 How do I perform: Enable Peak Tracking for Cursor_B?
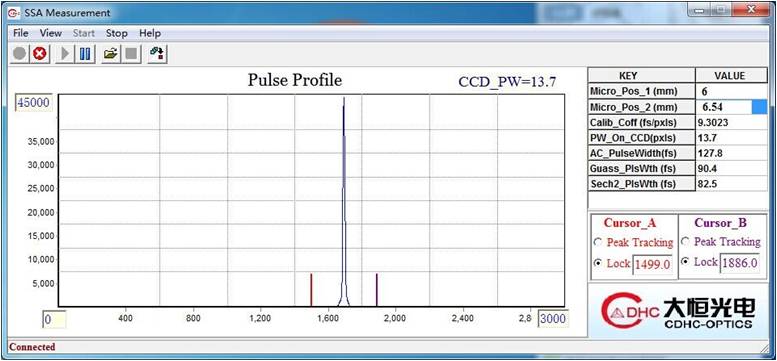click(x=686, y=242)
